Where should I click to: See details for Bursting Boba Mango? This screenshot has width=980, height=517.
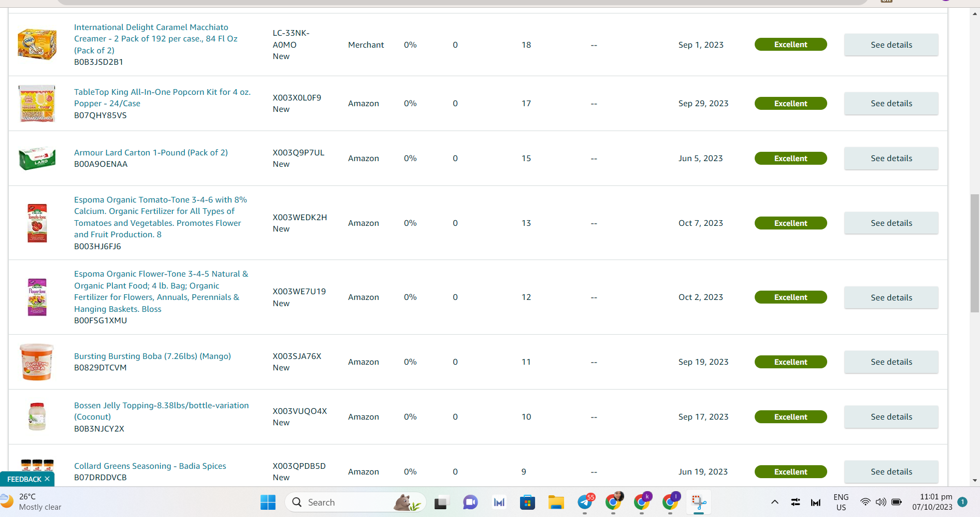click(891, 362)
